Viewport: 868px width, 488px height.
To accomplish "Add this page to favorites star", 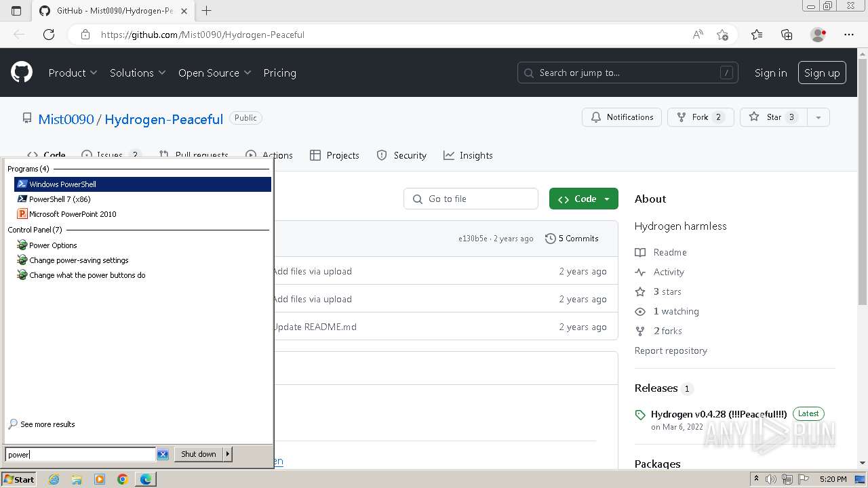I will [722, 35].
